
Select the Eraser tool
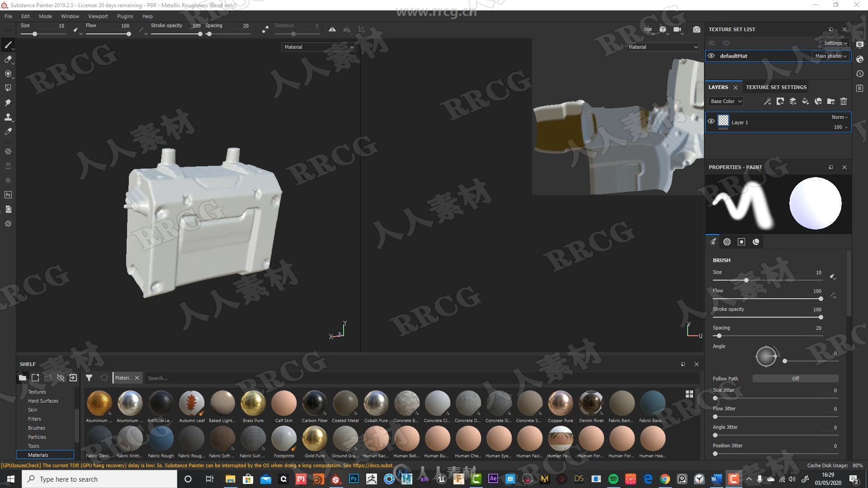click(x=8, y=59)
